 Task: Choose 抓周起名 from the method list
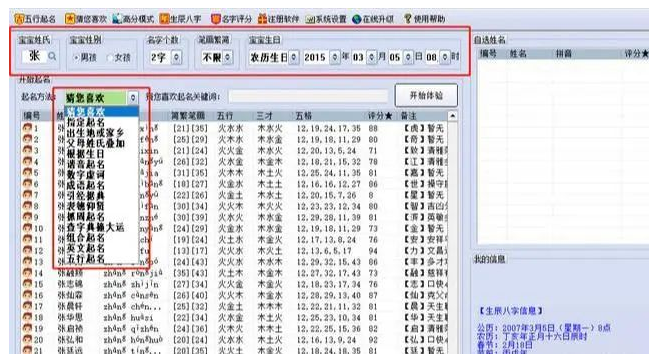click(x=101, y=217)
